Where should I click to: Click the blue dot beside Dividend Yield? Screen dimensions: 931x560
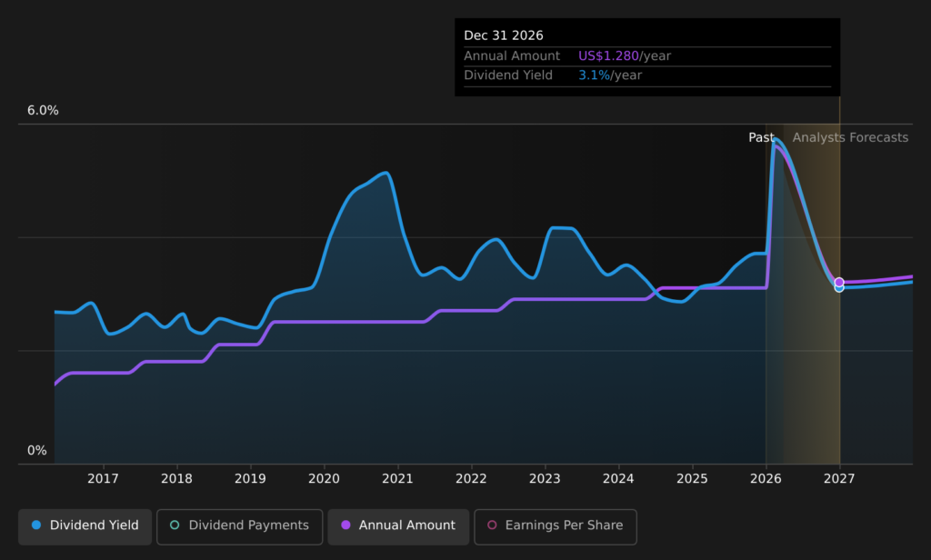pos(36,525)
